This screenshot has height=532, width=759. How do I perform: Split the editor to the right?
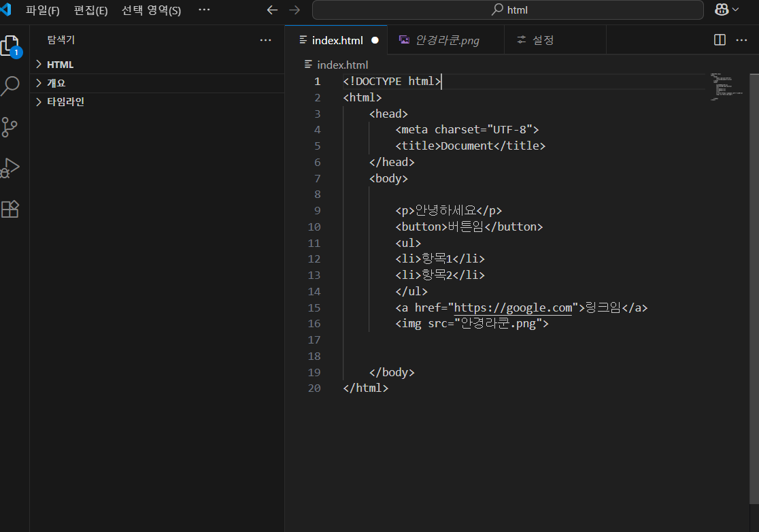(x=720, y=39)
